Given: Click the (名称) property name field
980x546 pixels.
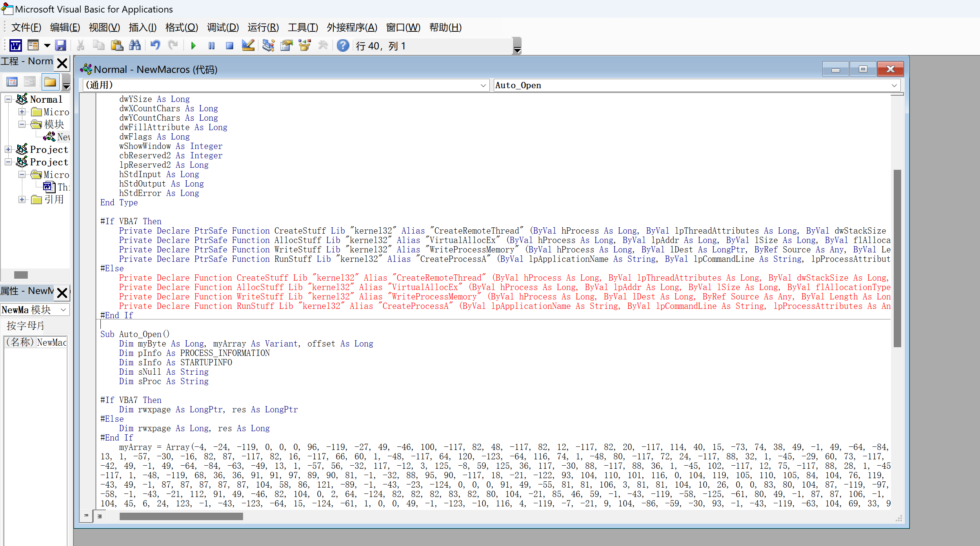Looking at the screenshot, I should pyautogui.click(x=20, y=342).
